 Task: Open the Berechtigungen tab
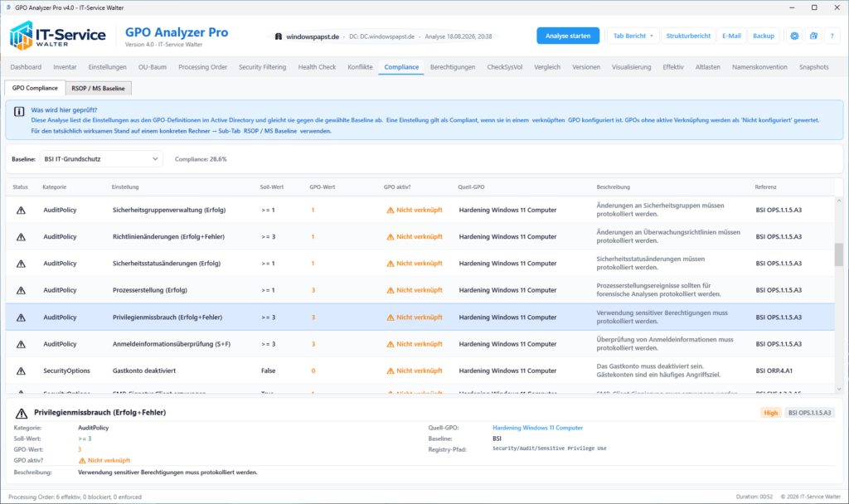pyautogui.click(x=453, y=67)
